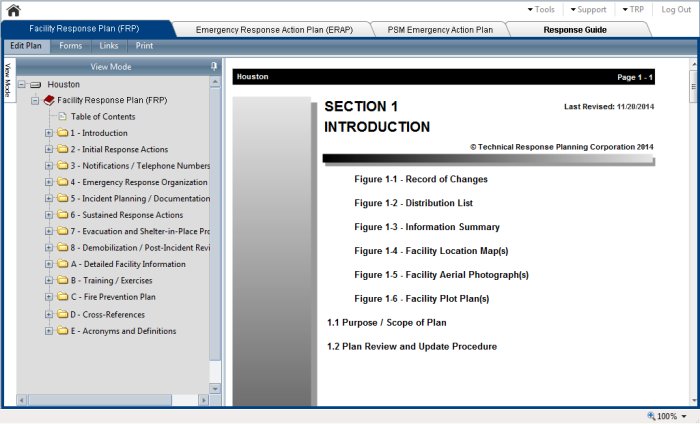Click the Log Out link
Viewport: 700px width, 424px height.
[676, 9]
